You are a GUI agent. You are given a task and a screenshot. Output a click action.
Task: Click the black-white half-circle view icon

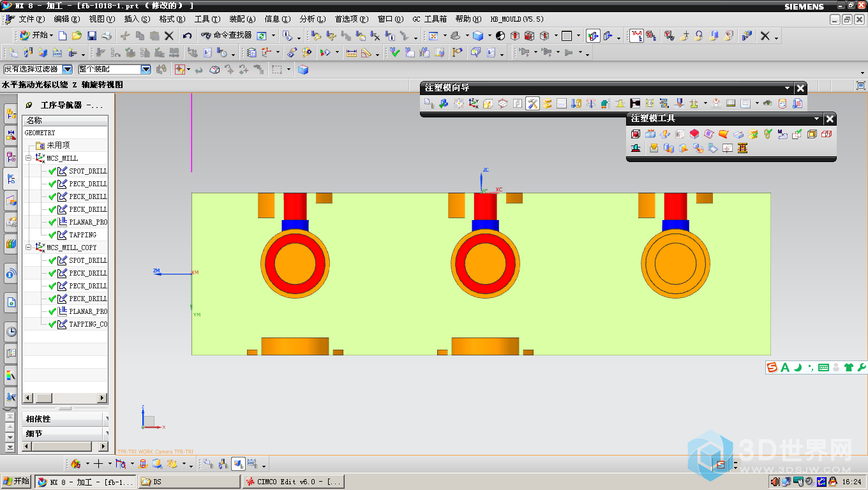coord(500,36)
